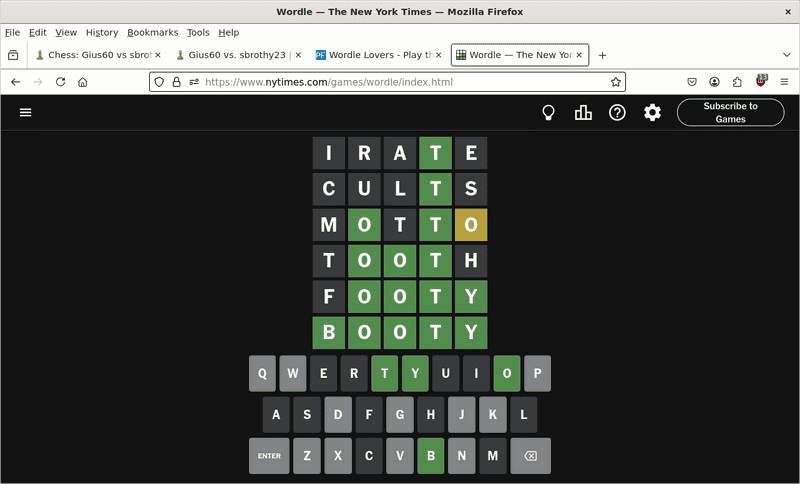
Task: Expand the list all tabs chevron
Action: 786,55
